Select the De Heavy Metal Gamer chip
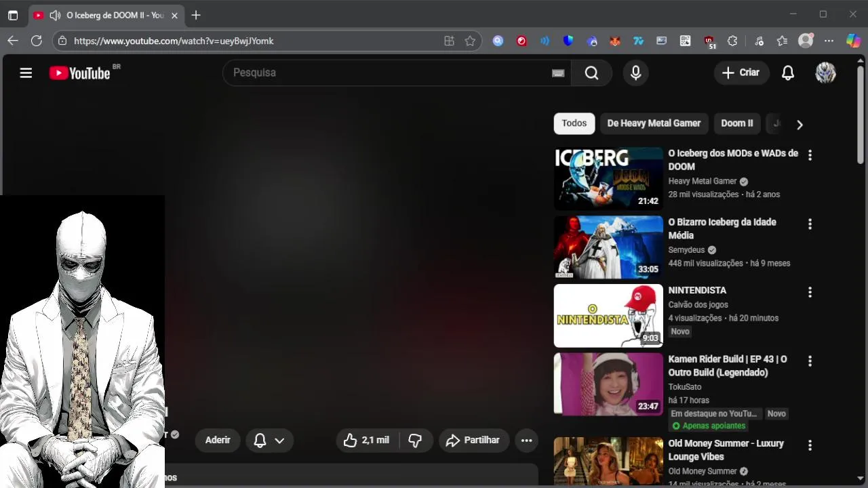This screenshot has height=488, width=868. pos(654,123)
